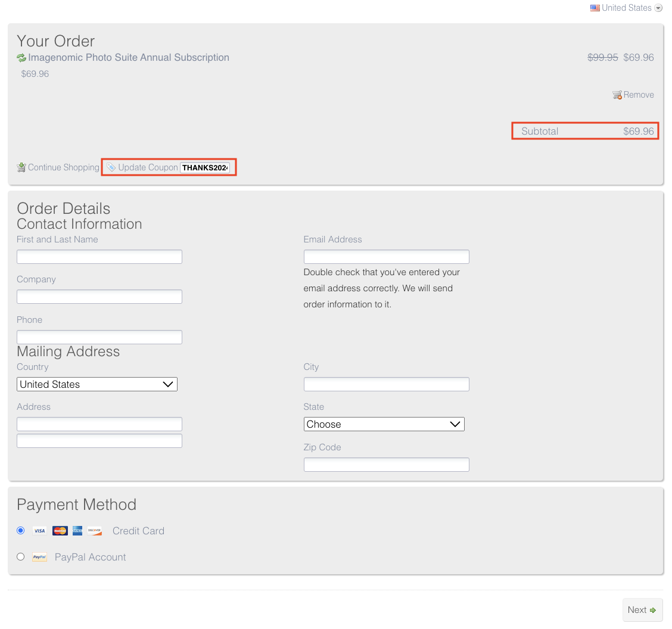This screenshot has height=629, width=672.
Task: Click the remove-from-cart icon next to Remove
Action: 617,94
